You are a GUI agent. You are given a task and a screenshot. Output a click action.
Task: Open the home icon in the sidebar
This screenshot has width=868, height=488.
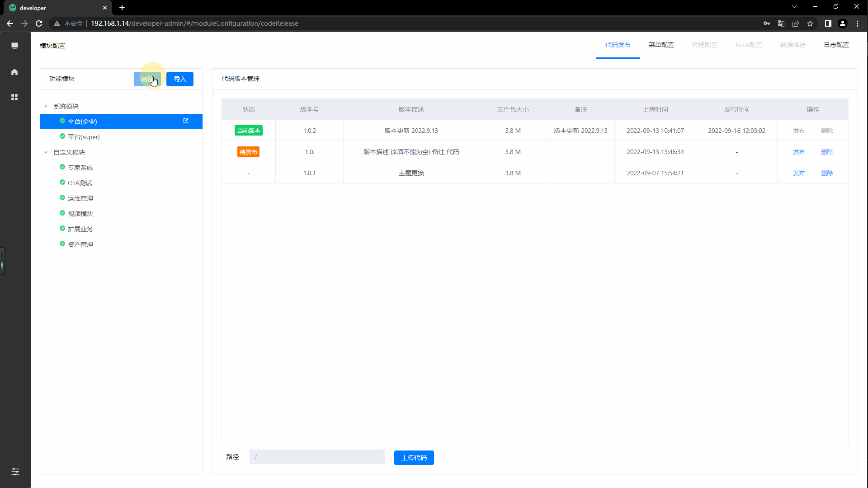14,72
